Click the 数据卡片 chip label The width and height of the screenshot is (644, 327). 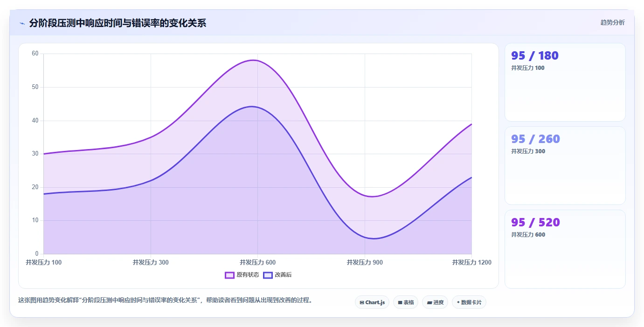471,303
